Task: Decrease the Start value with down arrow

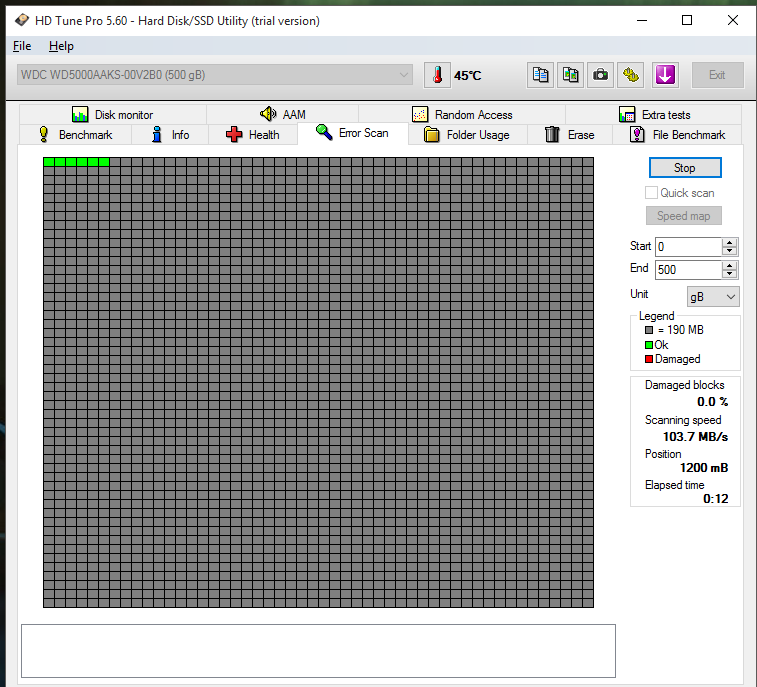Action: [730, 251]
